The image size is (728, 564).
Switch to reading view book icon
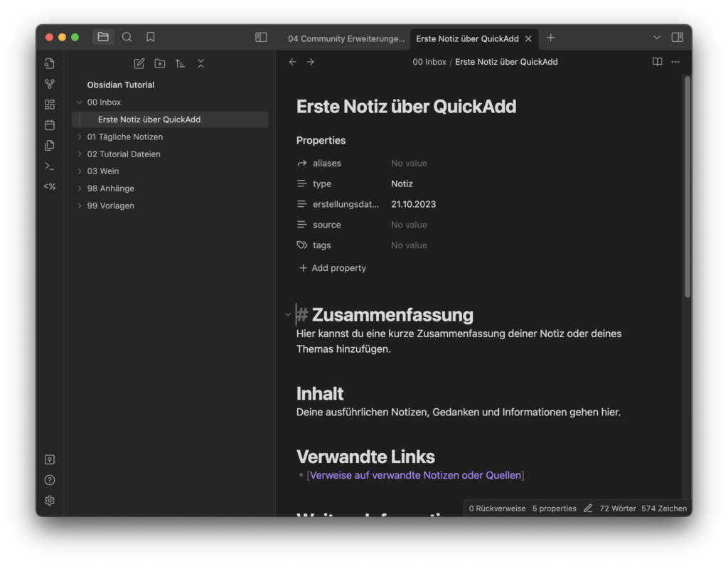point(657,62)
